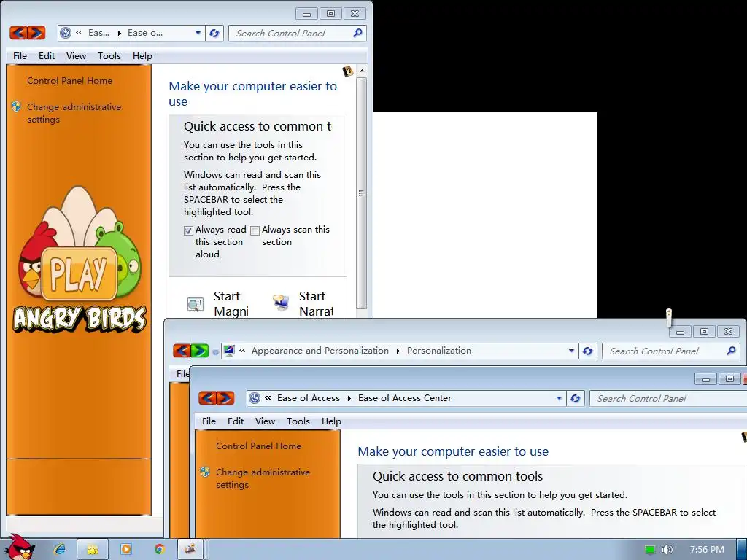Click the Control Panel taskbar button
This screenshot has width=747, height=560.
coord(190,550)
